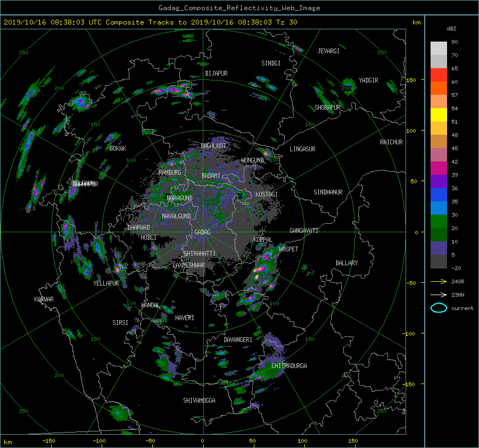Click the KARWAR coastal label
Image resolution: width=479 pixels, height=448 pixels.
(x=44, y=299)
